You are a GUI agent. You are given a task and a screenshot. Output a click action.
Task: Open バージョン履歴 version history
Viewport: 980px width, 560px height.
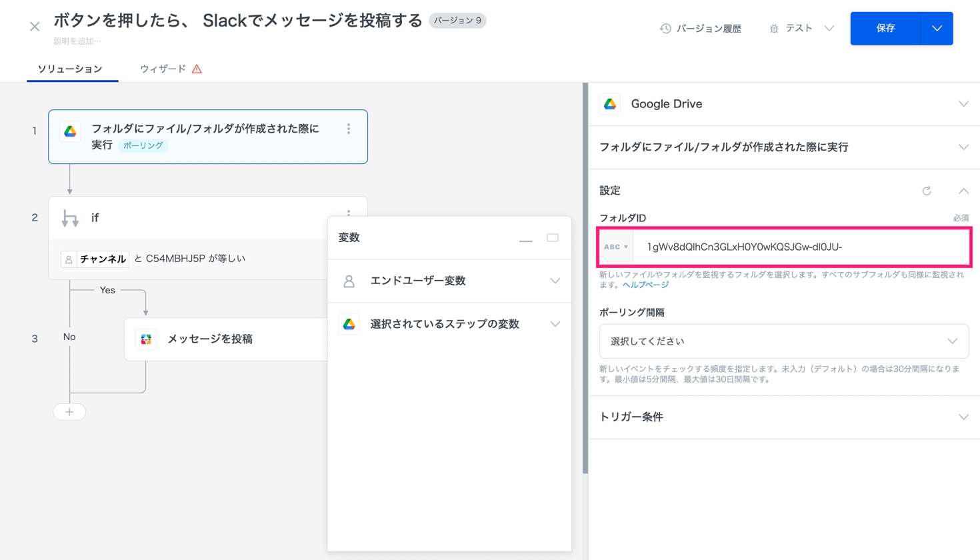[x=701, y=29]
